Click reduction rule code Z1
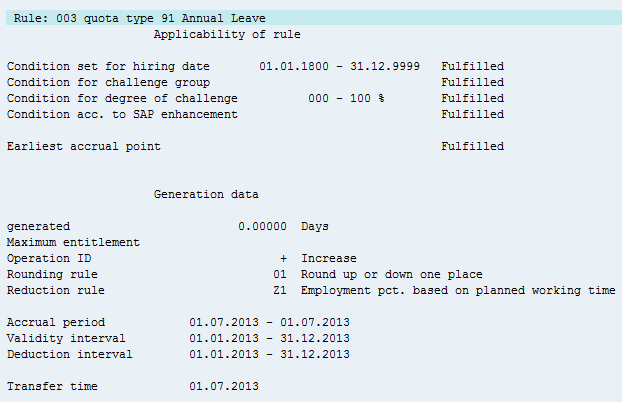The image size is (622, 402). [280, 290]
